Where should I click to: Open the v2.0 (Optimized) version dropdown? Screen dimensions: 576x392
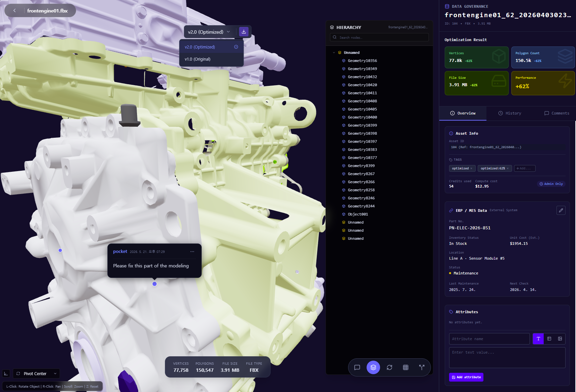coord(209,32)
